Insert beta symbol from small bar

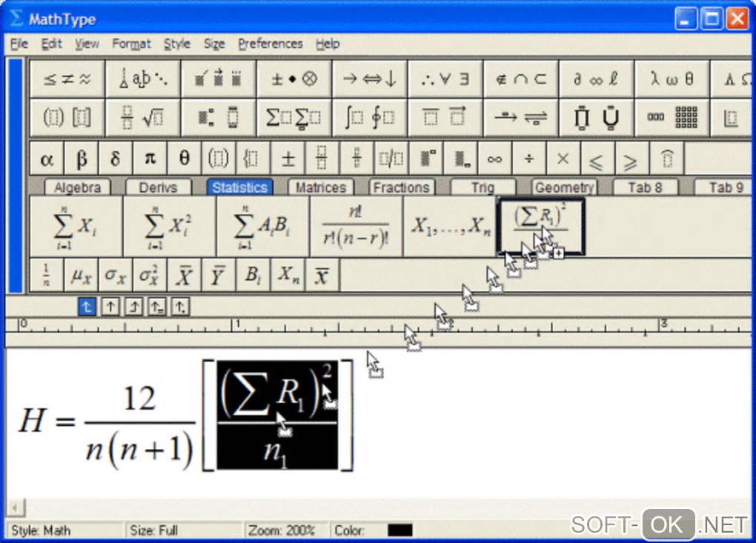81,158
